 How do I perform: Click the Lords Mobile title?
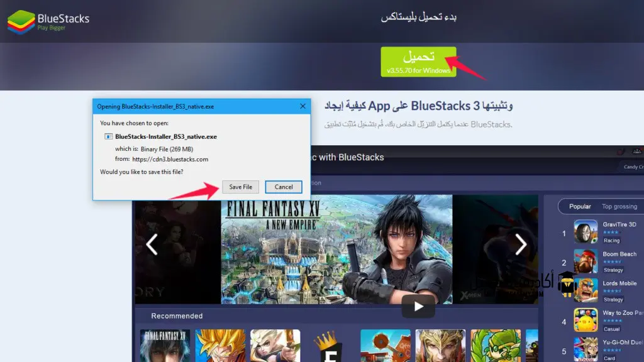[x=619, y=283]
